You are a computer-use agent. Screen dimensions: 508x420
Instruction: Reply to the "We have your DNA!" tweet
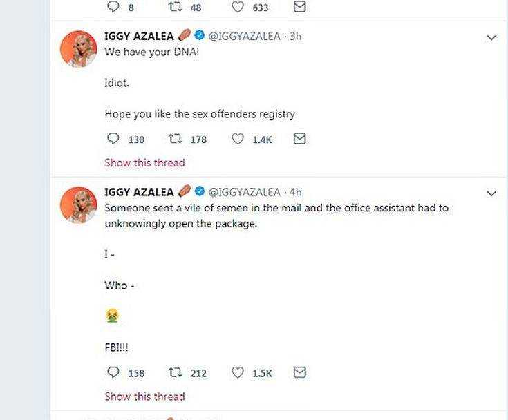114,139
